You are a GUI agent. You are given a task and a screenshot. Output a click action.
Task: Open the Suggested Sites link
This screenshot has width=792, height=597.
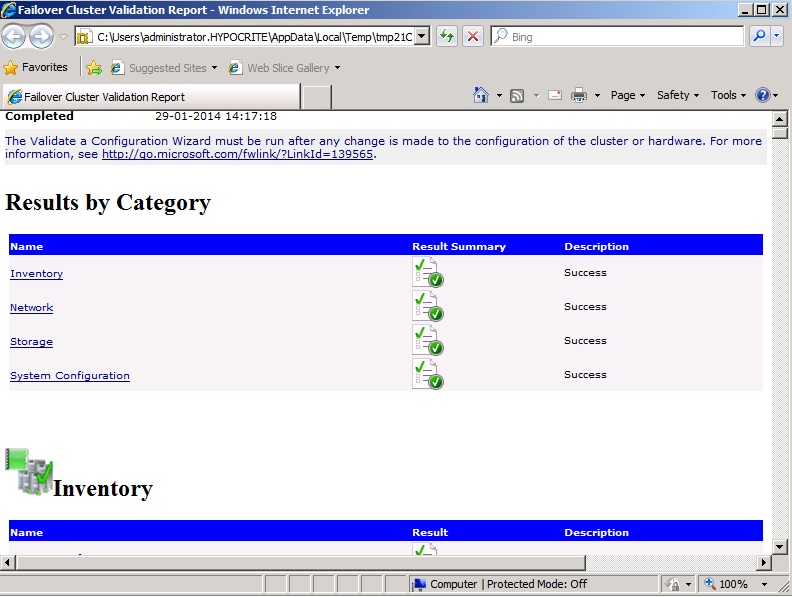(x=164, y=68)
